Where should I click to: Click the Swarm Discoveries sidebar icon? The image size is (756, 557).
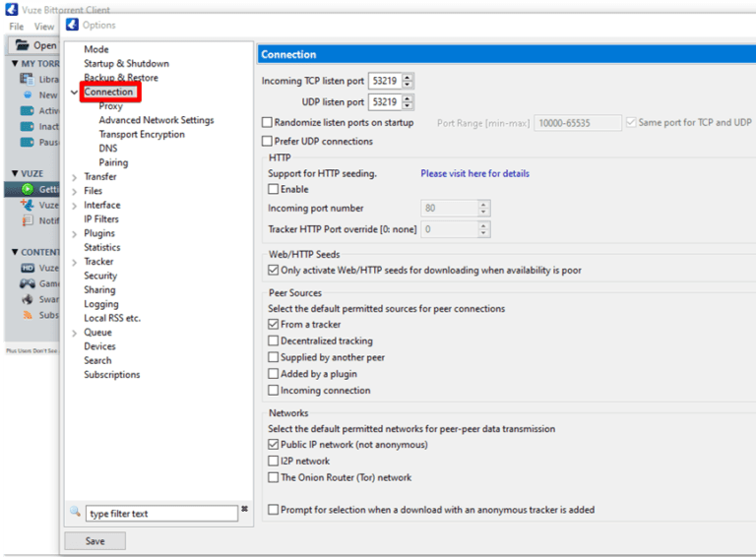click(28, 299)
